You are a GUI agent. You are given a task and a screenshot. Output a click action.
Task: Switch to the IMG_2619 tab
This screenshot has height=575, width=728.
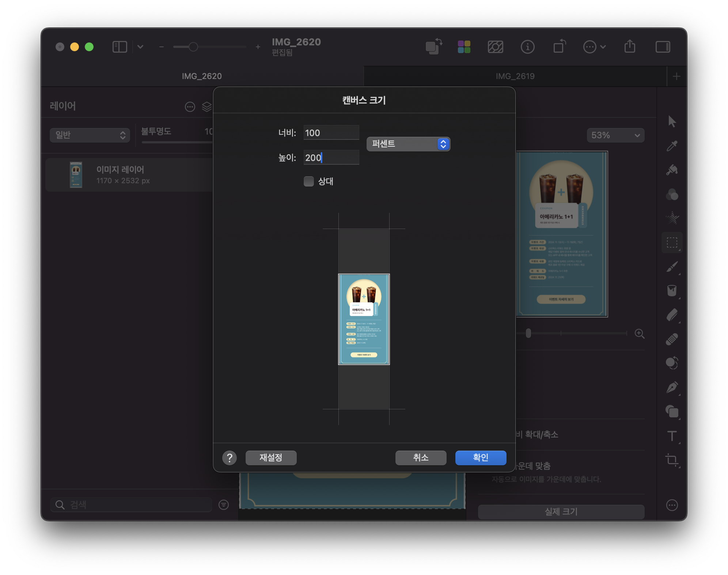pyautogui.click(x=515, y=76)
